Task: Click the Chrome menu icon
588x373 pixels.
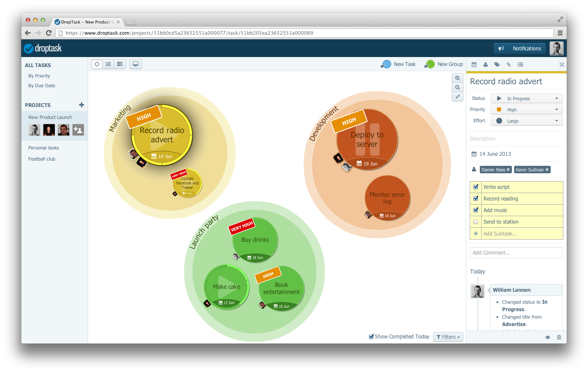Action: pyautogui.click(x=560, y=33)
